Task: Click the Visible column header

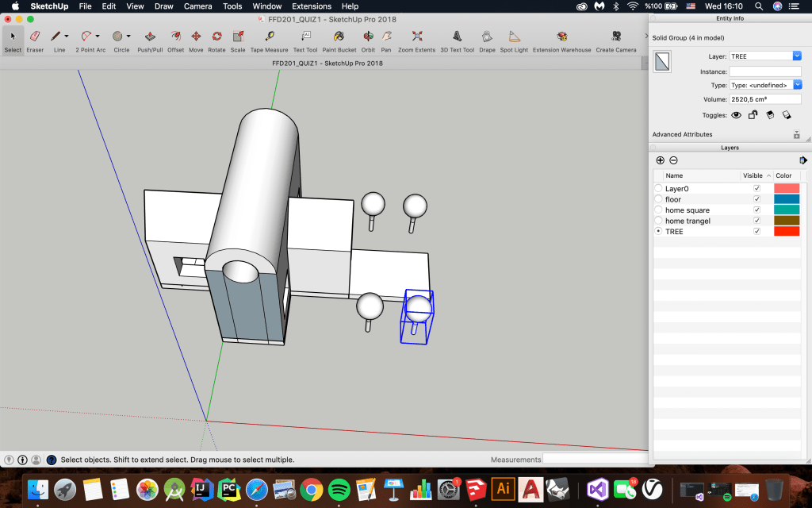Action: point(755,175)
